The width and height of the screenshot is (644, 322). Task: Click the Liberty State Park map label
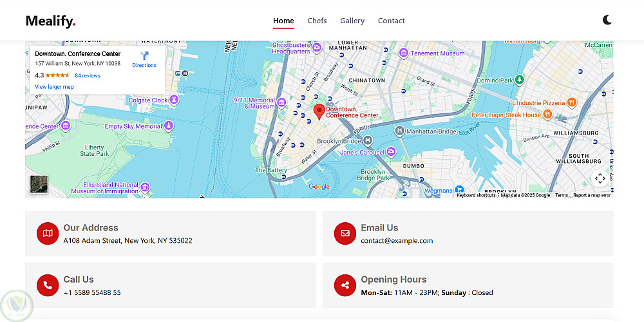point(95,150)
